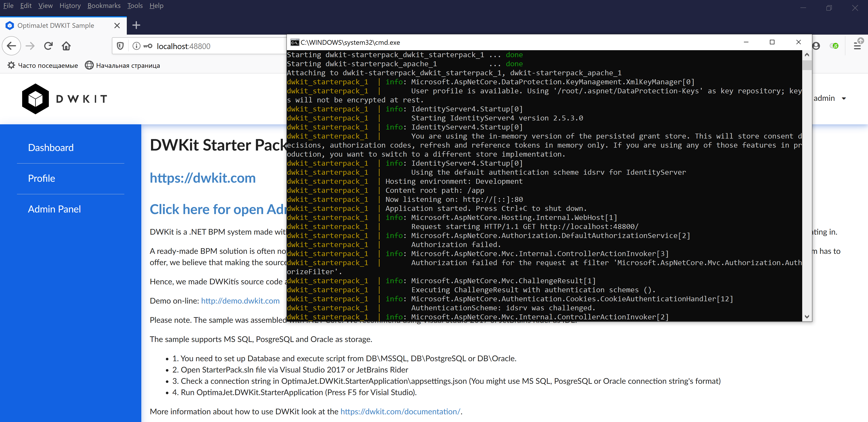Open the Firefox account icon
This screenshot has width=868, height=422.
click(x=816, y=46)
